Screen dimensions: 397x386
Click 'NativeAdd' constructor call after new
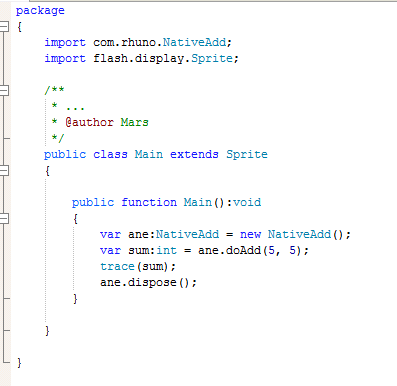point(299,234)
